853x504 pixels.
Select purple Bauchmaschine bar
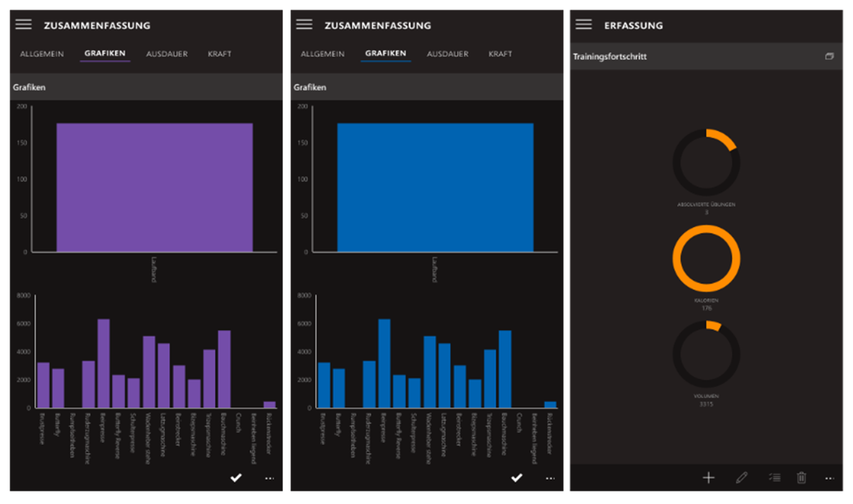tap(224, 369)
